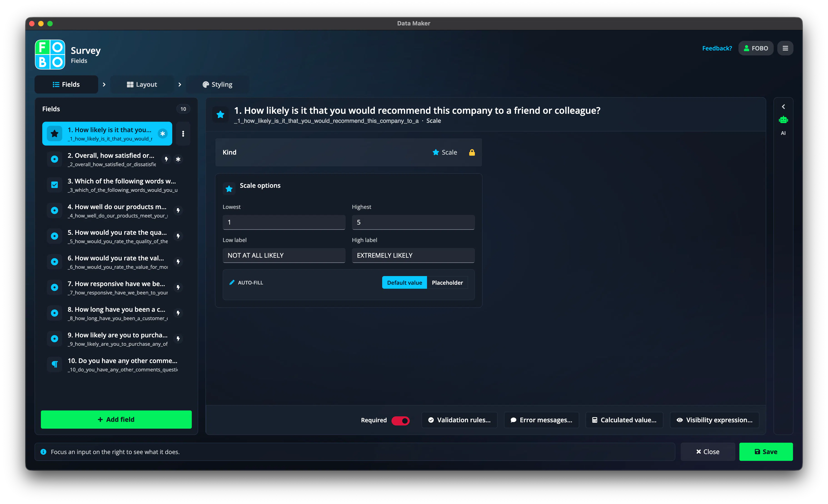This screenshot has width=828, height=504.
Task: Select field 6. How would you rate the val...
Action: 116,262
